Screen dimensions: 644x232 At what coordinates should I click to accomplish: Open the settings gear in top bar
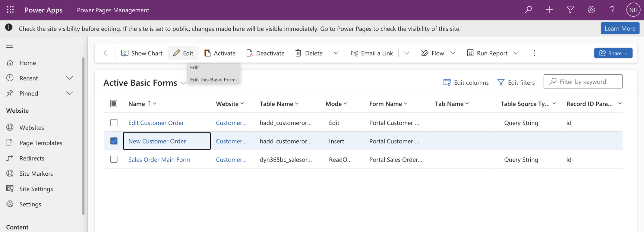pyautogui.click(x=591, y=10)
